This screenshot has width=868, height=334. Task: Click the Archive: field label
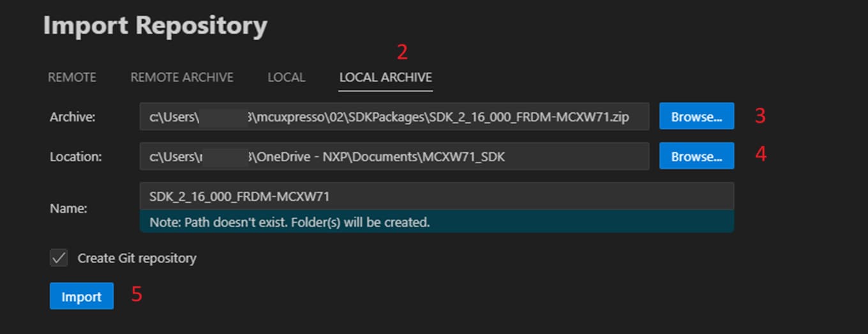coord(72,117)
